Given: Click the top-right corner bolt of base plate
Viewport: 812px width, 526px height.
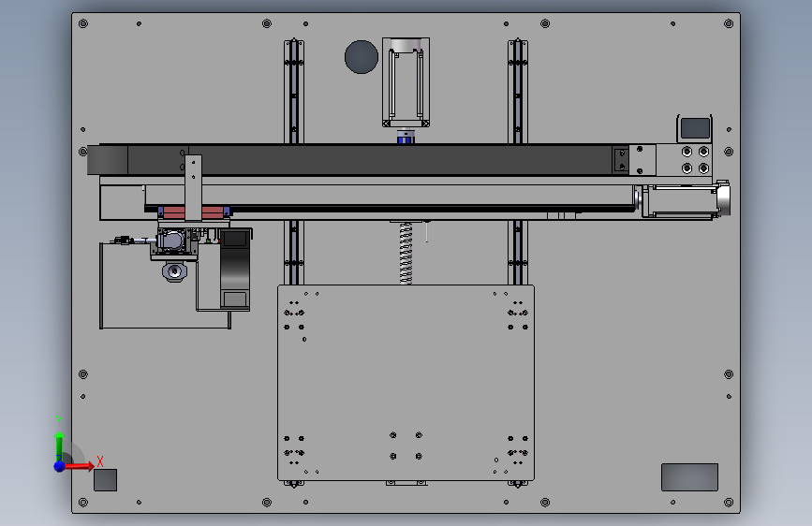Looking at the screenshot, I should coord(729,23).
